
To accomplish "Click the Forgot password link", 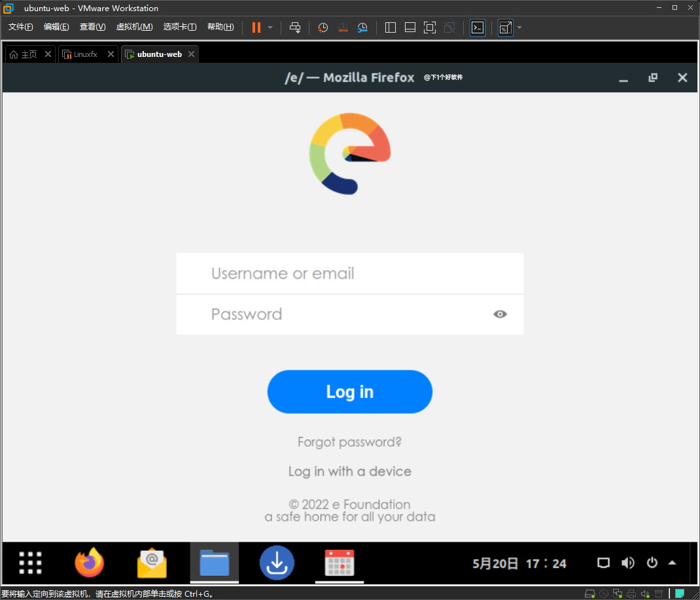I will (x=349, y=442).
